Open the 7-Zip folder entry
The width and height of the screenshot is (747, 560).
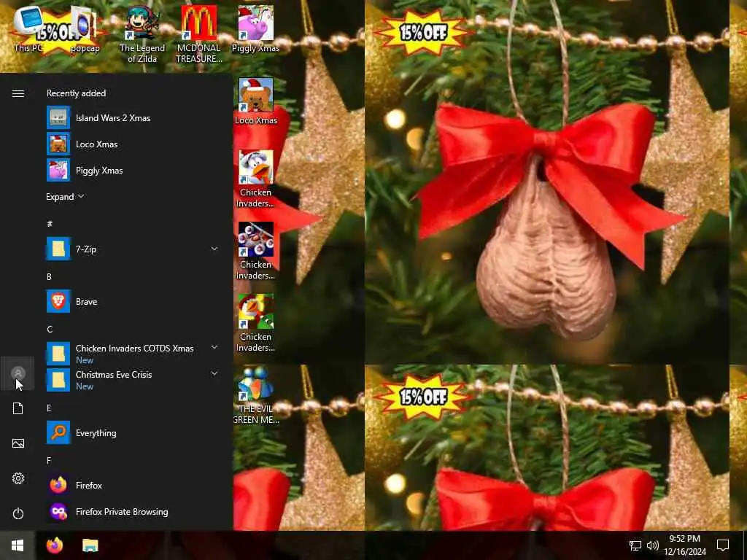pyautogui.click(x=133, y=249)
